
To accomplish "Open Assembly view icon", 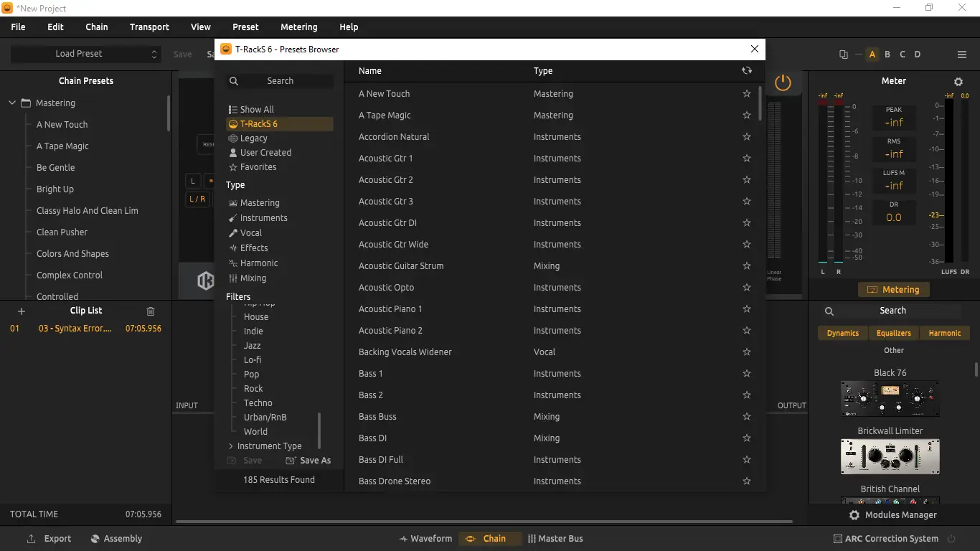I will click(x=95, y=539).
